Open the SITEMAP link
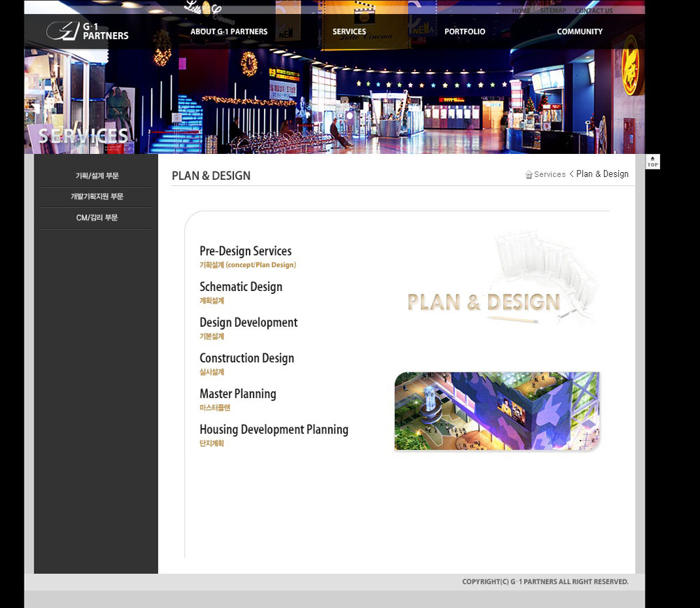The image size is (700, 608). [553, 11]
